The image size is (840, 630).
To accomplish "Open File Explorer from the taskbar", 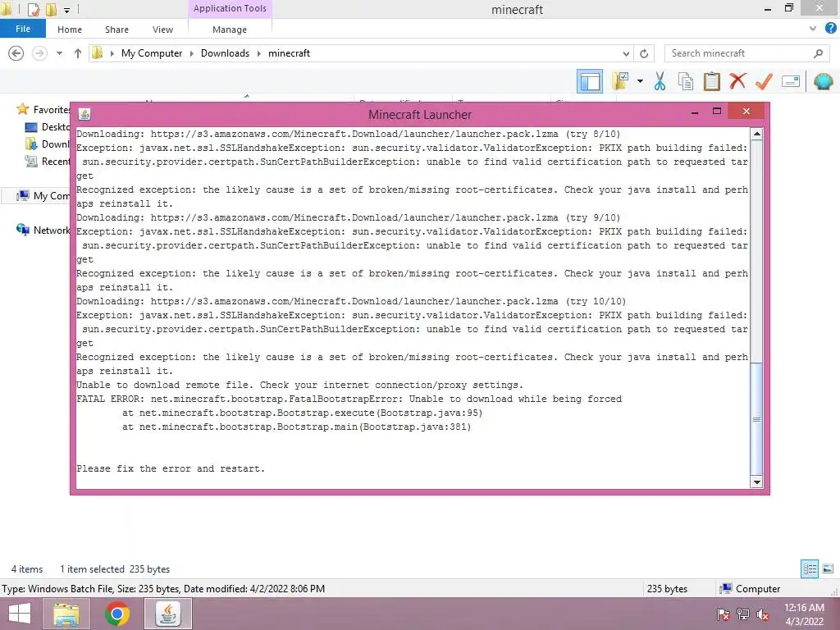I will point(66,614).
